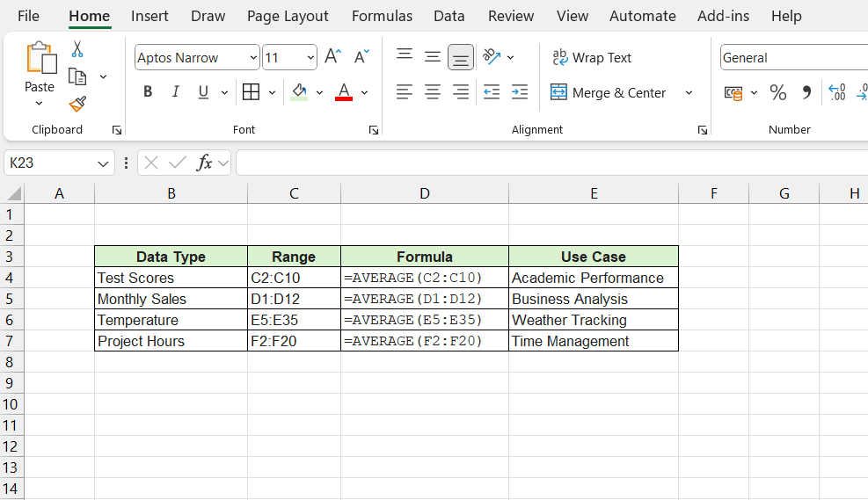
Task: Expand the Paste options arrow
Action: pyautogui.click(x=39, y=103)
